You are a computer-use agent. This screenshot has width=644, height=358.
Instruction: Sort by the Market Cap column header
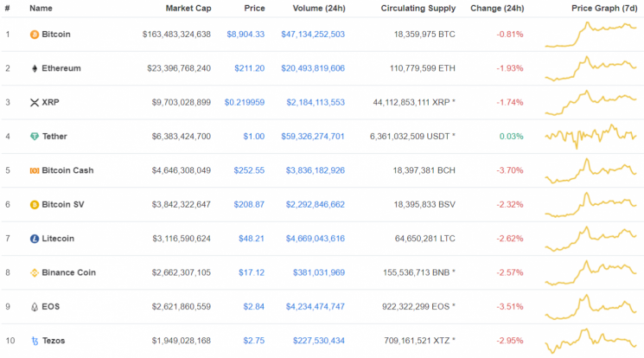188,9
